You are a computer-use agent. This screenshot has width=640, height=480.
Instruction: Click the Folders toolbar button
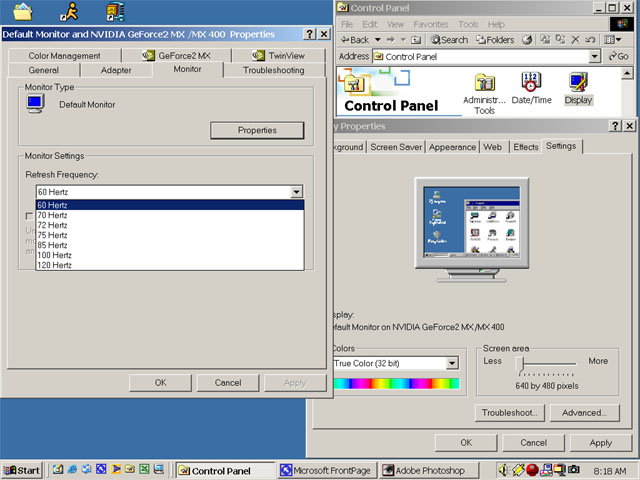[x=494, y=40]
